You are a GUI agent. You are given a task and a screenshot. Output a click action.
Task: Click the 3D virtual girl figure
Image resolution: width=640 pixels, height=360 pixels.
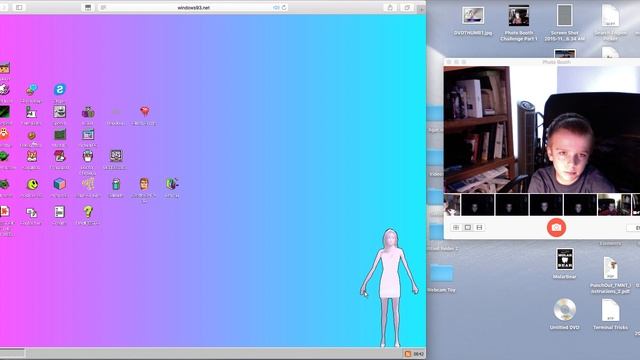[x=389, y=288]
